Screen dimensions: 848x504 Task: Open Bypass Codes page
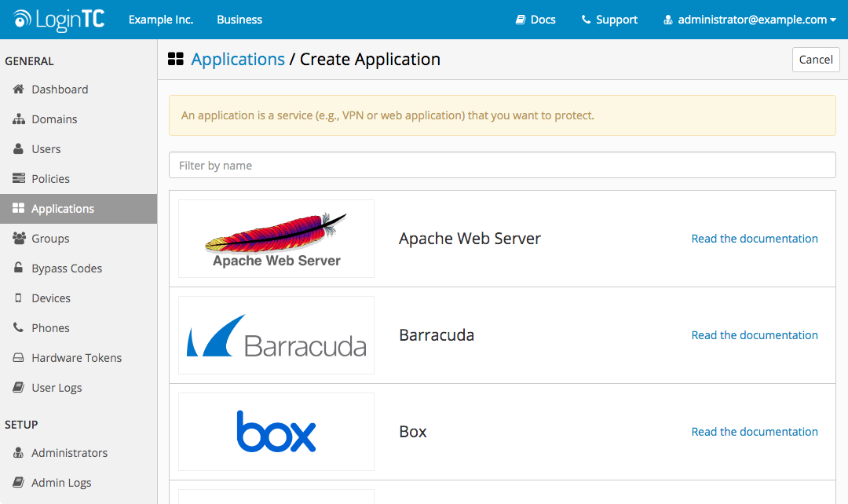67,268
